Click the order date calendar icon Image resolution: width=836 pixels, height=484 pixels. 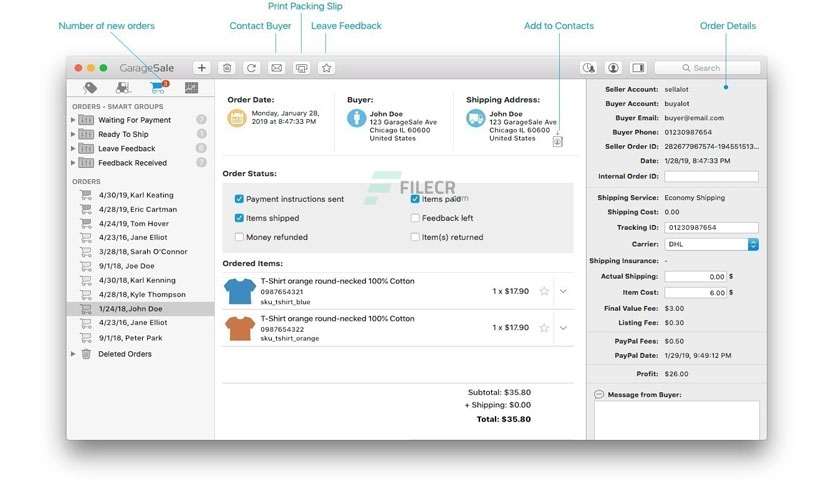[x=237, y=118]
